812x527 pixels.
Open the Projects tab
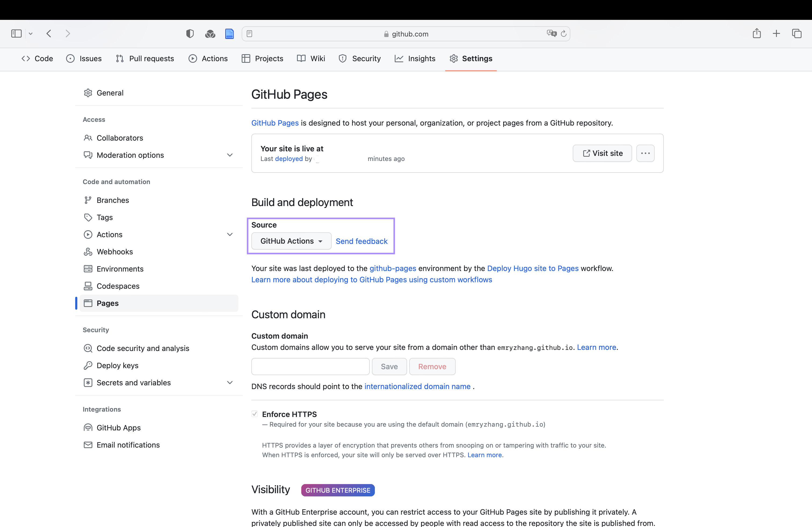pyautogui.click(x=262, y=59)
